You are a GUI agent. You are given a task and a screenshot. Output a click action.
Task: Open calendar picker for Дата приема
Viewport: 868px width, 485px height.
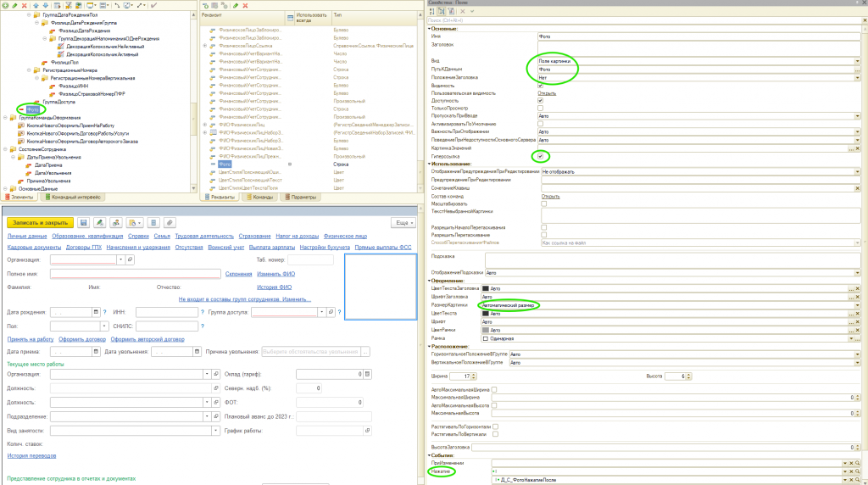click(96, 352)
